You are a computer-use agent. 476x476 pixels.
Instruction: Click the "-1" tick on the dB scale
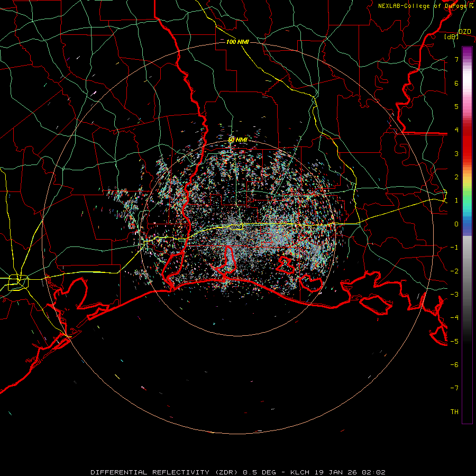pos(454,248)
